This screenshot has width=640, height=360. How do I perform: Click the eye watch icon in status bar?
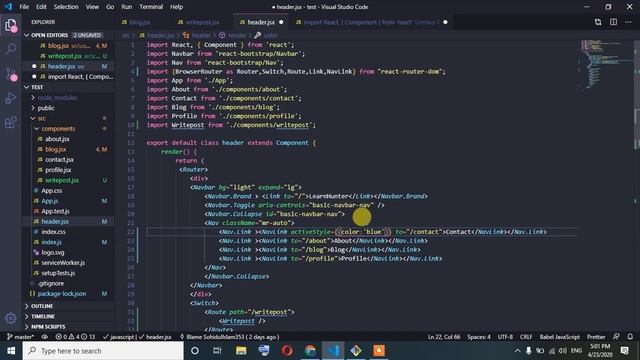tap(45, 337)
